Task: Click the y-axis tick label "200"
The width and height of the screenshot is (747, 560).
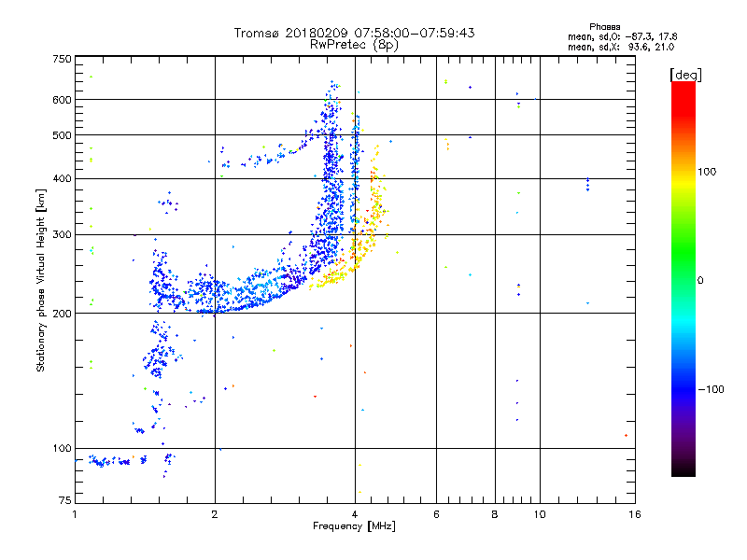Action: point(62,314)
